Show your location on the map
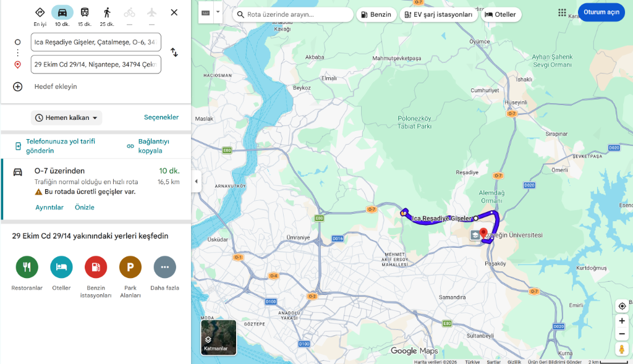This screenshot has width=633, height=364. click(622, 306)
